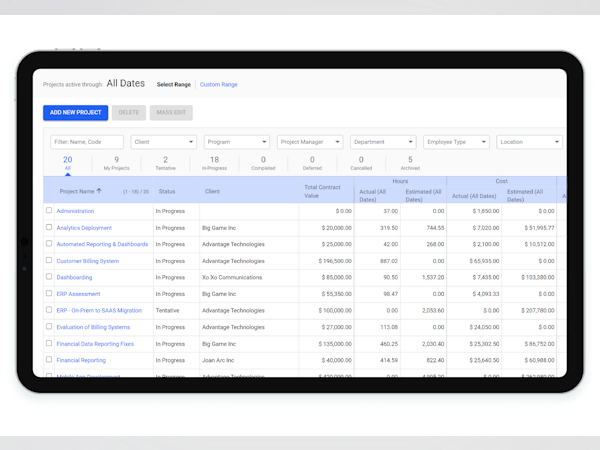Open Automated Reporting & Dashboards project

[102, 244]
